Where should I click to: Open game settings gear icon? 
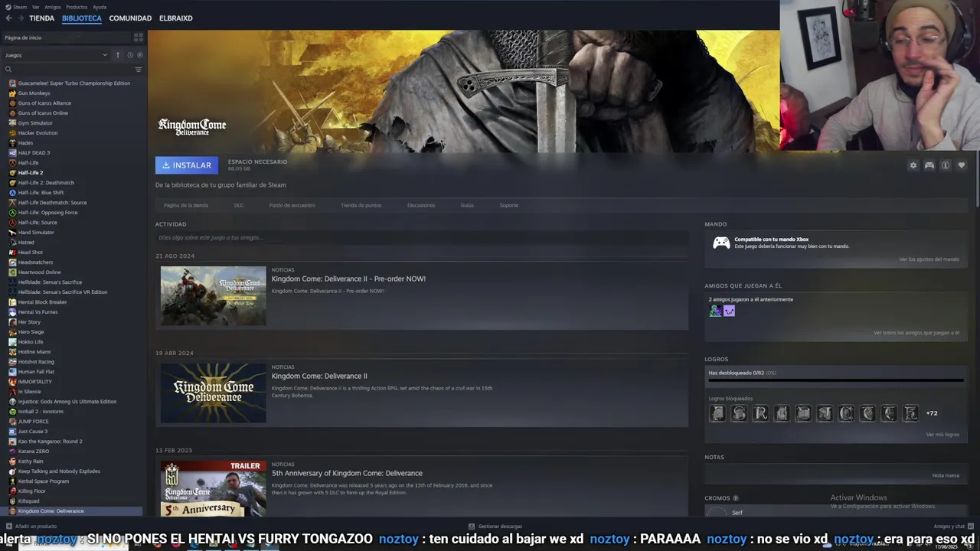tap(913, 165)
